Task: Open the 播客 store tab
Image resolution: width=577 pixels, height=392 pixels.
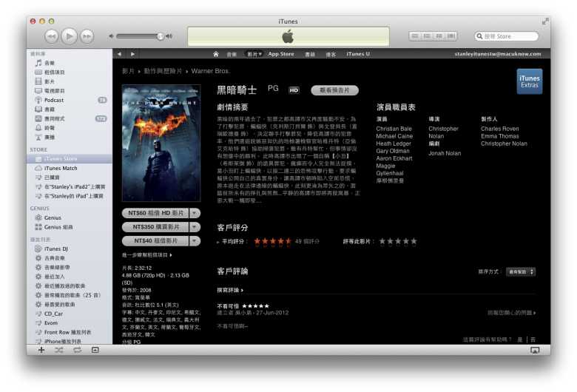Action: coord(331,54)
